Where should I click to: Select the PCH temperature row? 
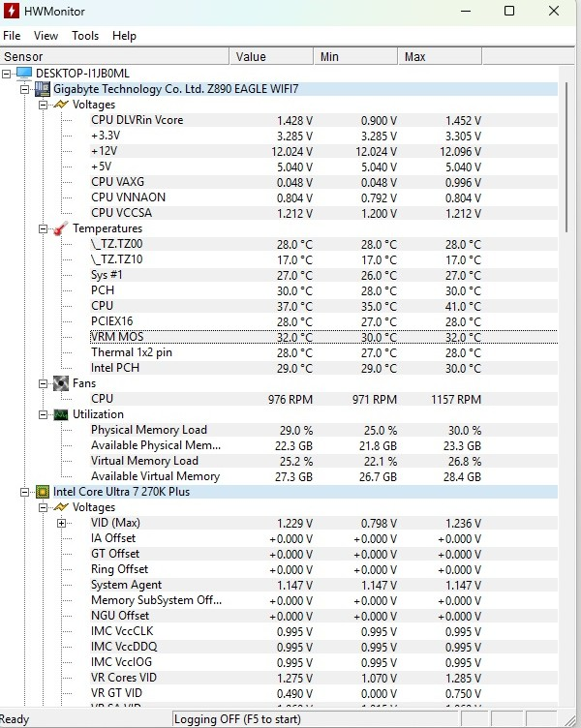click(x=323, y=290)
